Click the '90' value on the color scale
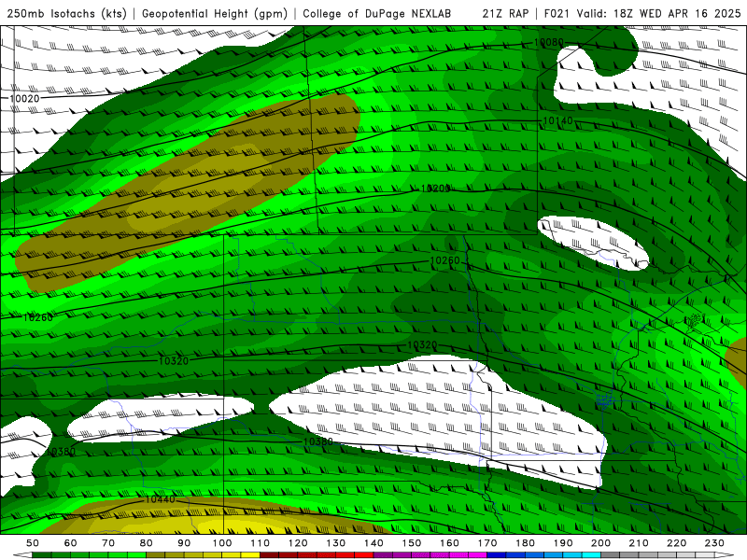Viewport: 747px width, 560px height. point(184,543)
